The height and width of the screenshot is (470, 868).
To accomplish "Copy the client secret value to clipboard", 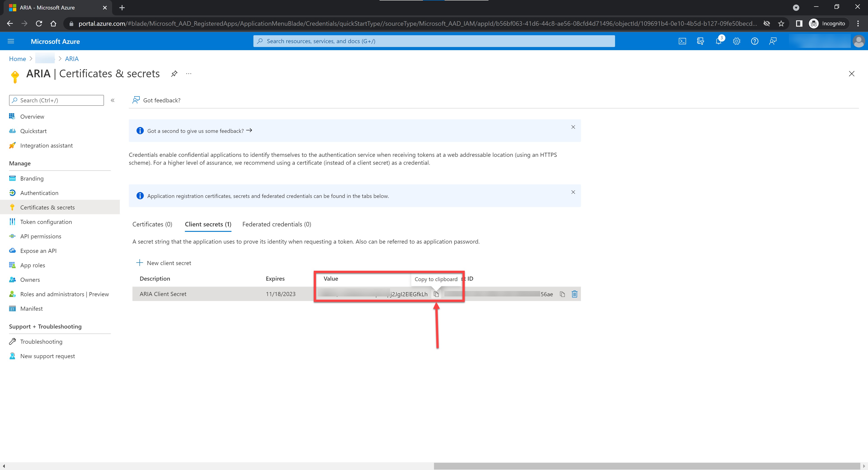I will click(436, 294).
